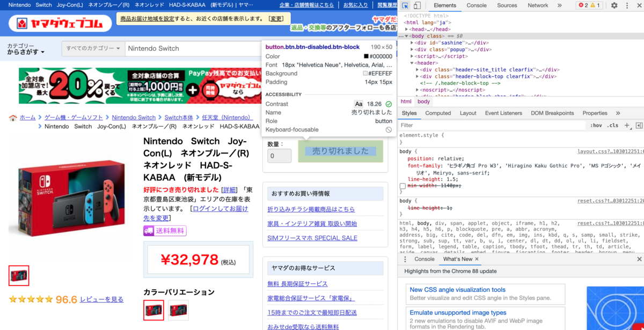Click the 数量 quantity input field
Image resolution: width=644 pixels, height=330 pixels.
tap(279, 156)
